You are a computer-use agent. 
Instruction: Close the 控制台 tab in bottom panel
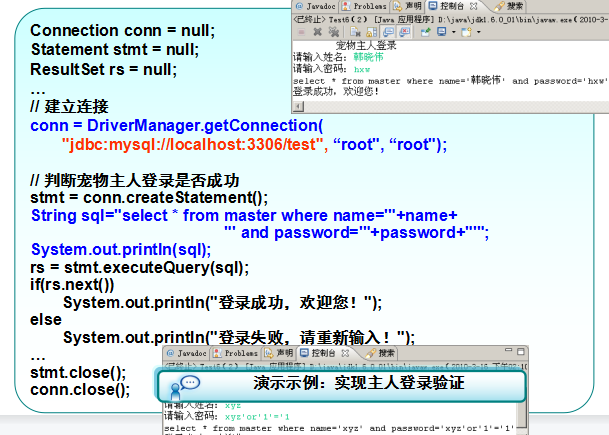(x=345, y=353)
